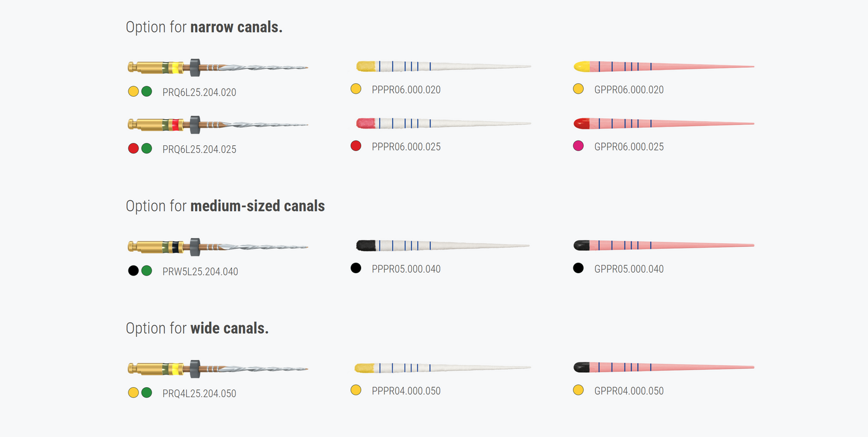Select the PRW5L25.204.040 file image
This screenshot has height=437, width=868.
point(218,247)
